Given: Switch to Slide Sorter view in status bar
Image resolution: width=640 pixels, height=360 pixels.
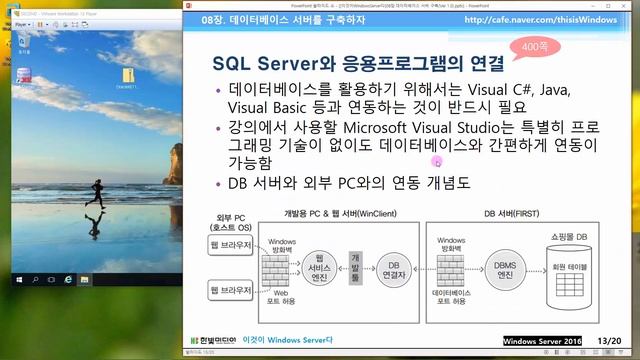Looking at the screenshot, I should coord(596,352).
